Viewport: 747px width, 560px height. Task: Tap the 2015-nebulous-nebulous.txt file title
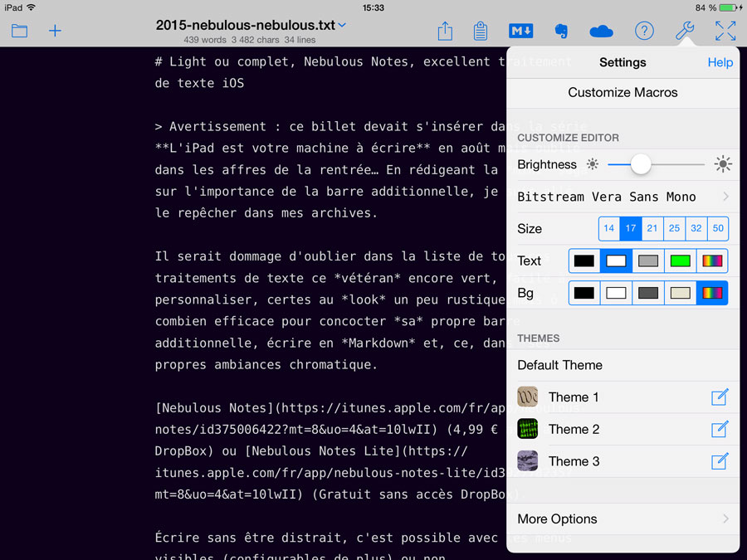coord(246,25)
